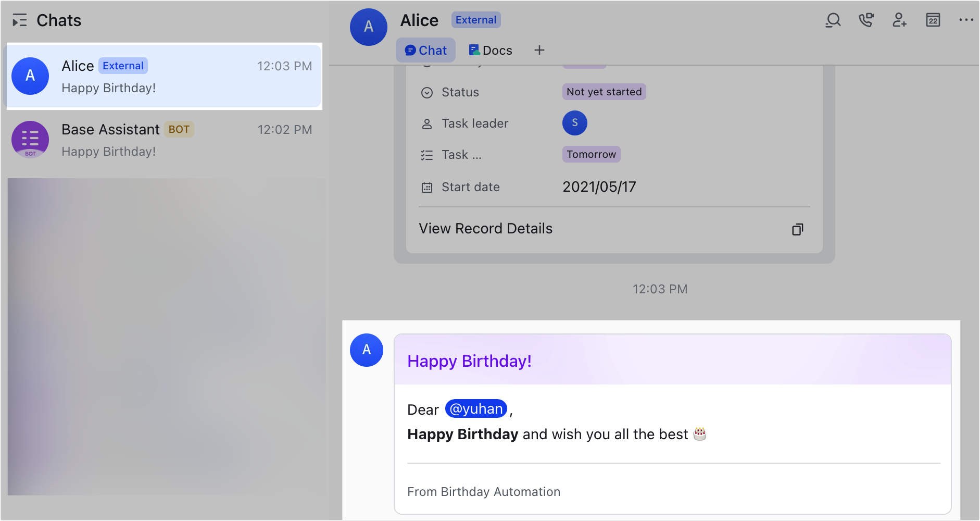Switch to the Chat tab

(425, 50)
